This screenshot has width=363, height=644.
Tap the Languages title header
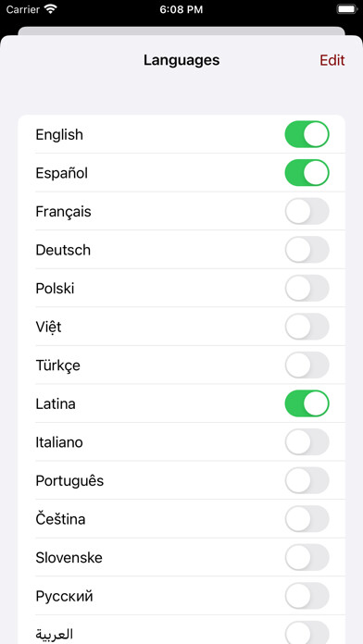181,60
